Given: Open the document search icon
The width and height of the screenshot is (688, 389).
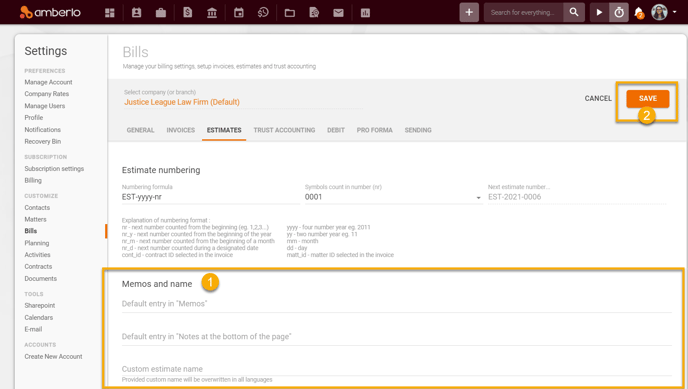Looking at the screenshot, I should coord(314,13).
